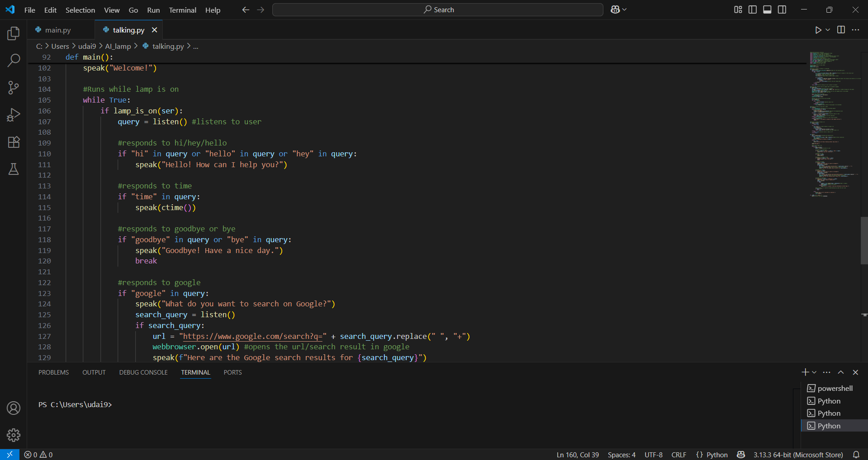Maximize the panel with the up chevron
The image size is (868, 460).
[841, 372]
